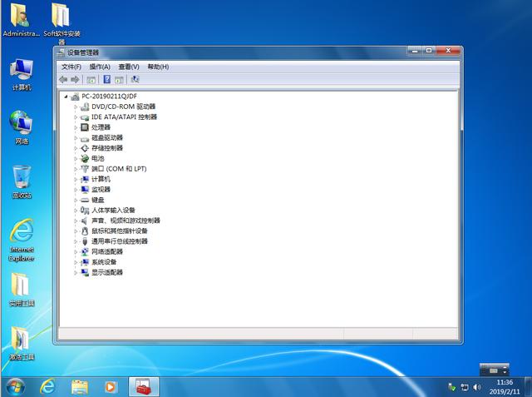Click the Scan for hardware changes icon
This screenshot has height=397, width=532.
[x=135, y=79]
